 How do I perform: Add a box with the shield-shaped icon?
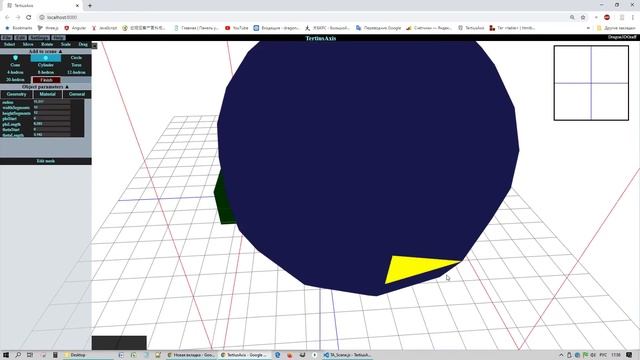pyautogui.click(x=15, y=58)
